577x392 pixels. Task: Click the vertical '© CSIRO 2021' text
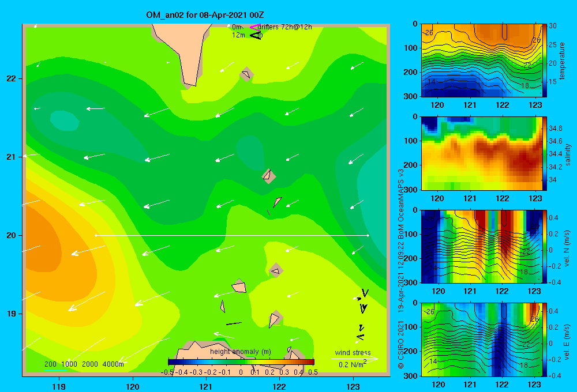click(401, 345)
